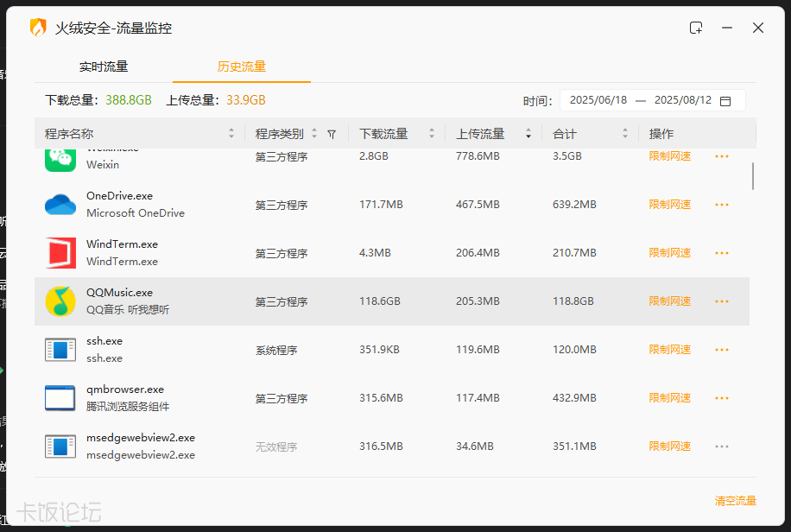Image resolution: width=791 pixels, height=532 pixels.
Task: Click the QQMusic yellow app icon
Action: [60, 301]
